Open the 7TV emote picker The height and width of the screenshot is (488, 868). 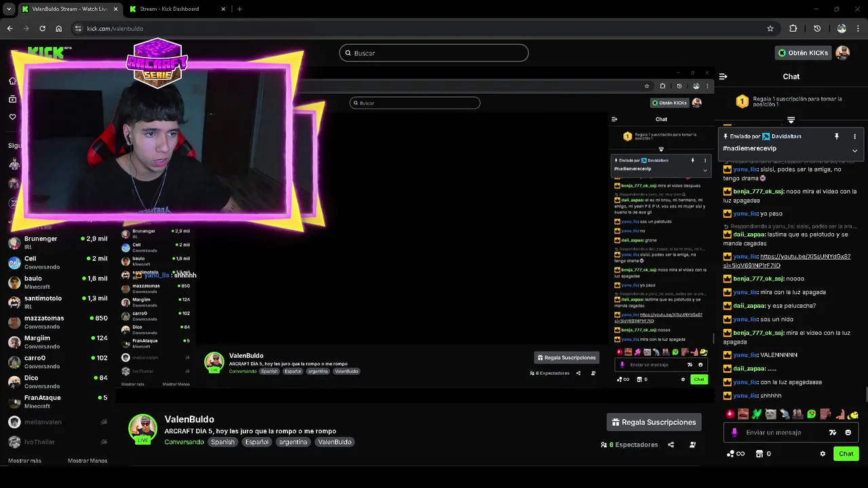coord(833,432)
